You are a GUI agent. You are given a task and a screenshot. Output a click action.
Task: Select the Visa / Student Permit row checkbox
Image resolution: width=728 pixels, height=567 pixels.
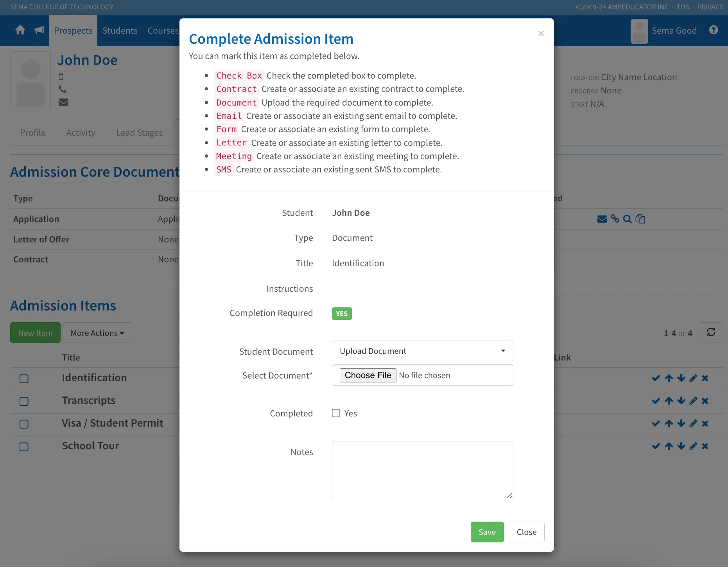[x=24, y=424]
